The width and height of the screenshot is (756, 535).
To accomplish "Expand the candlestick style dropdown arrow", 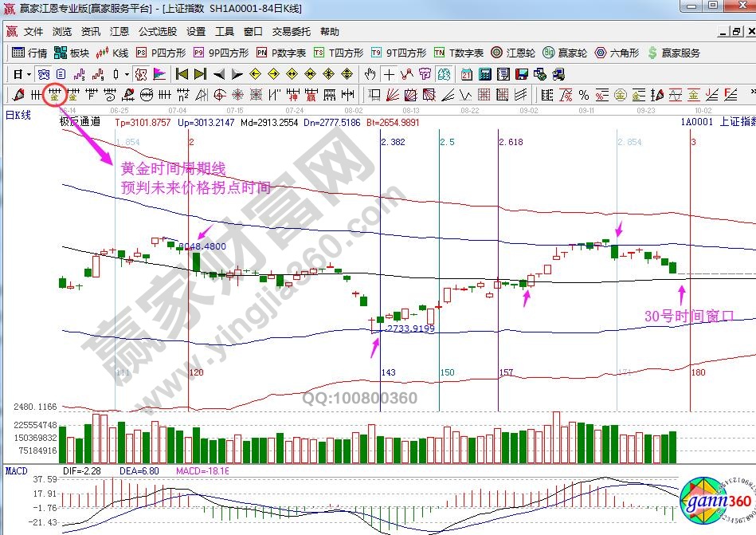I will 127,74.
